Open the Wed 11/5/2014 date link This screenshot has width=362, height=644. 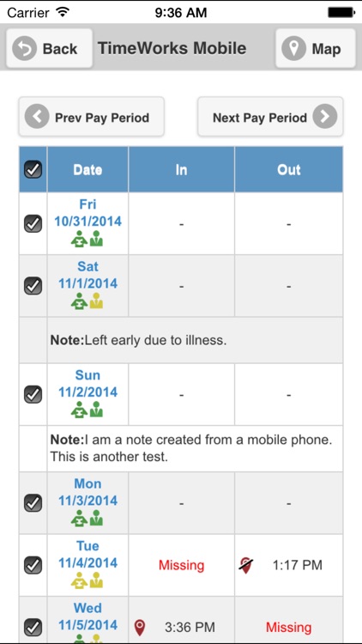(x=87, y=617)
